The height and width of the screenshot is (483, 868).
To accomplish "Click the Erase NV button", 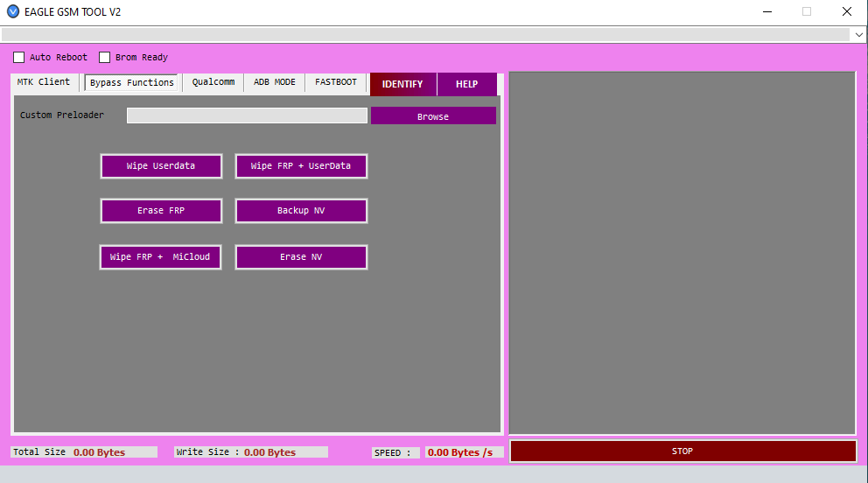I will click(x=301, y=257).
